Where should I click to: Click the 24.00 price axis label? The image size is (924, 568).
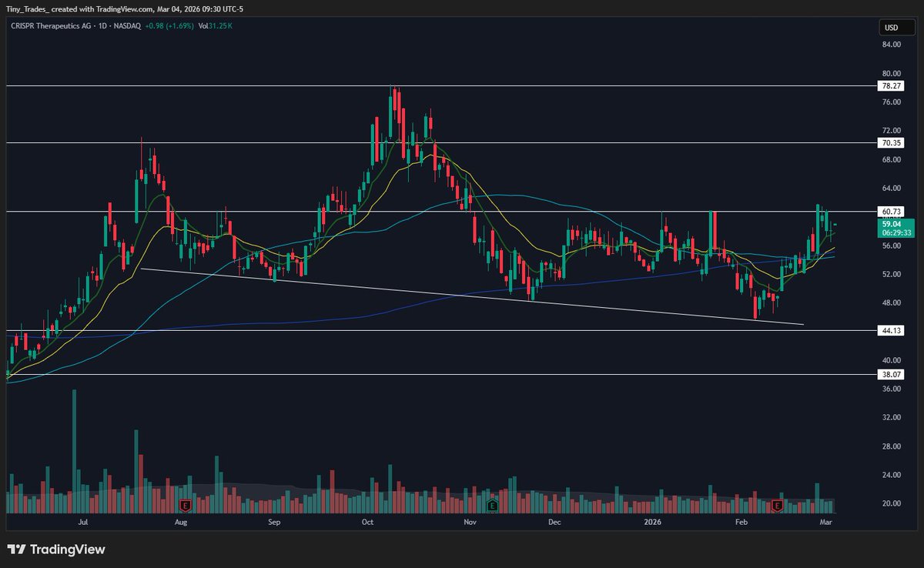[892, 475]
